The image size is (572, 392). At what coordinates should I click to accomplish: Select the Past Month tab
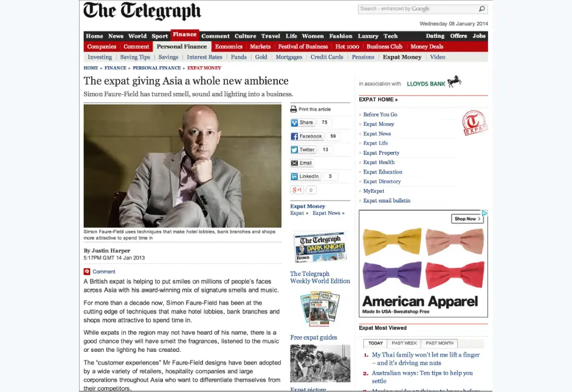coord(439,343)
